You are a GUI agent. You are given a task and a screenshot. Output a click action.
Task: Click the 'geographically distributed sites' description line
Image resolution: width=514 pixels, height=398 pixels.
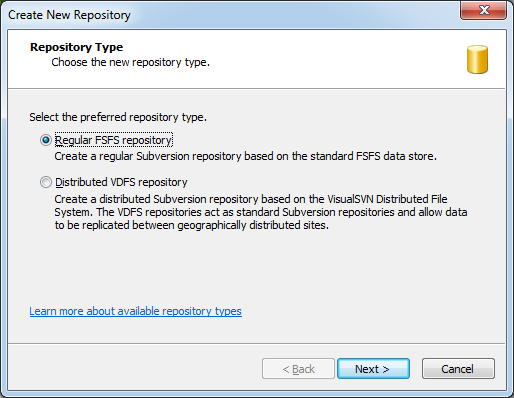[192, 225]
